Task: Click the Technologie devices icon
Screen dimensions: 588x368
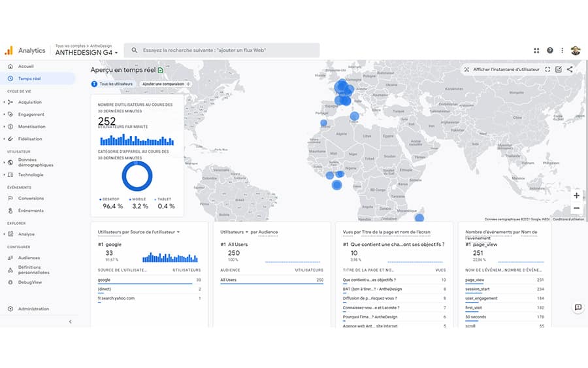Action: pos(10,175)
